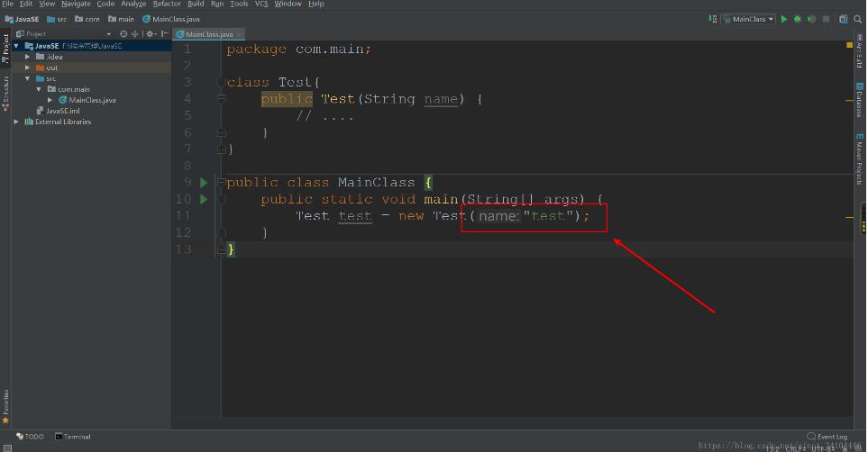Viewport: 868px width, 452px height.
Task: Open the MainClass run configuration dropdown
Action: (x=748, y=19)
